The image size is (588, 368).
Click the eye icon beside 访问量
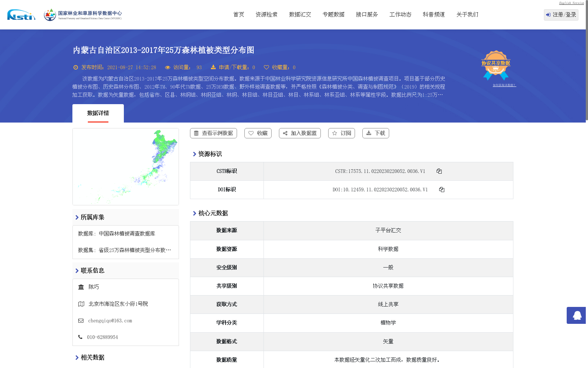pyautogui.click(x=168, y=67)
